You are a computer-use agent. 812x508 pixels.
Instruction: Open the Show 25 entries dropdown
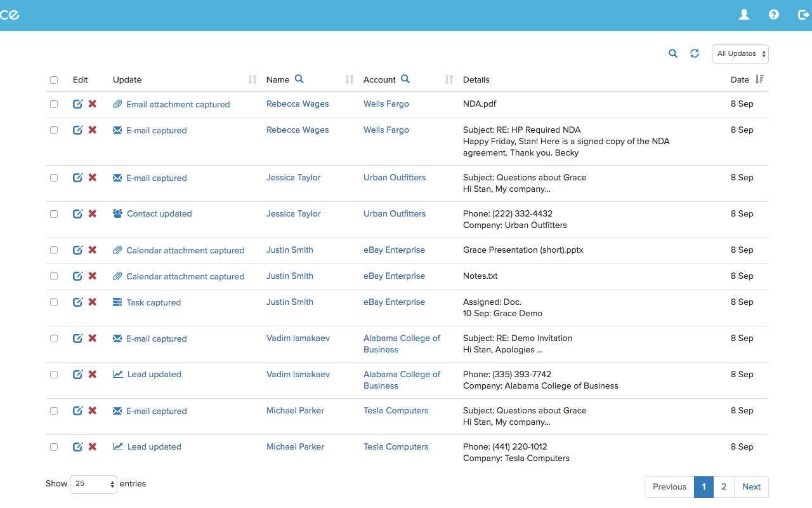click(93, 484)
